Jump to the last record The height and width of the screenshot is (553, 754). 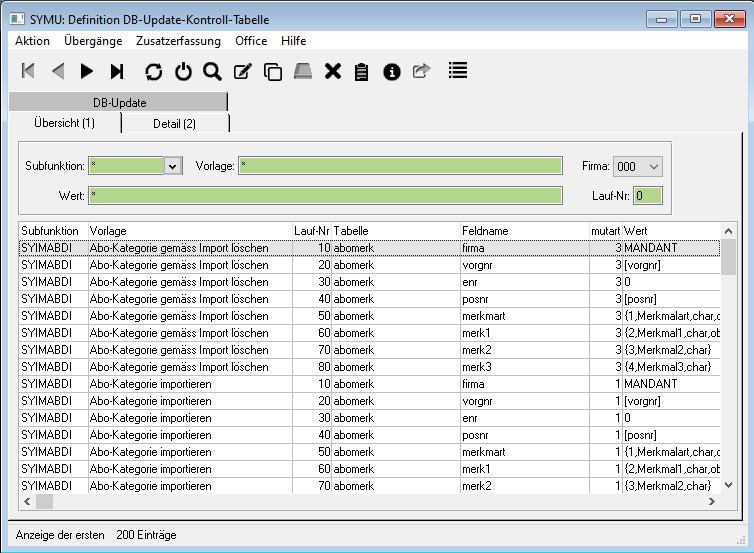pyautogui.click(x=117, y=71)
